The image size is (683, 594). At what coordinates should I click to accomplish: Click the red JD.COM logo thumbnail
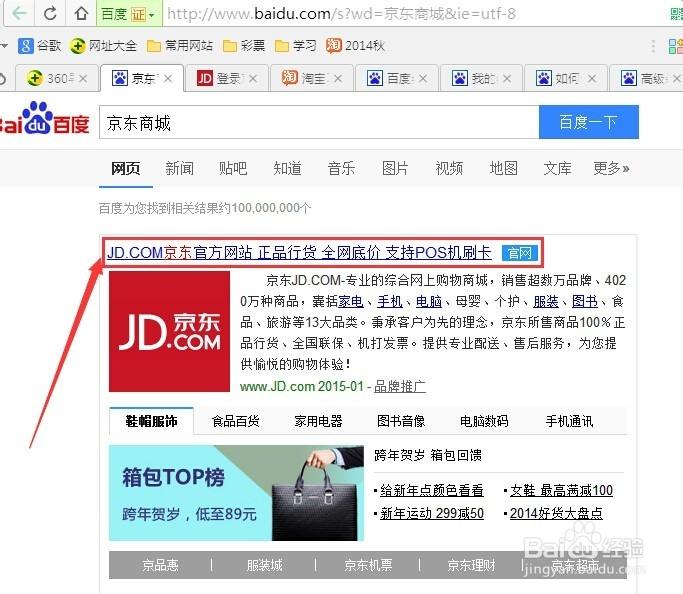pyautogui.click(x=169, y=331)
